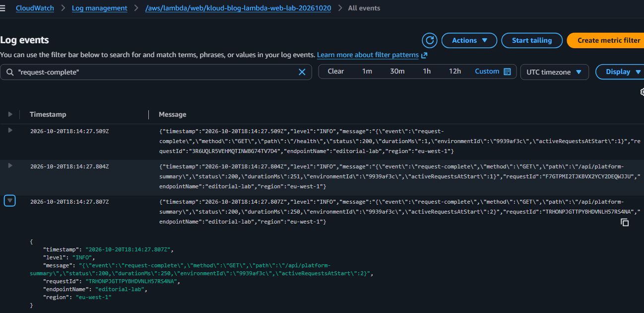Open the table settings gear icon
This screenshot has height=313, width=644.
click(x=642, y=92)
